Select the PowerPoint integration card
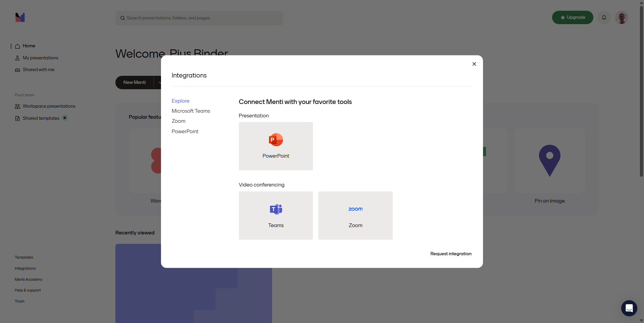Screen dimensions: 644x323 coord(276,146)
